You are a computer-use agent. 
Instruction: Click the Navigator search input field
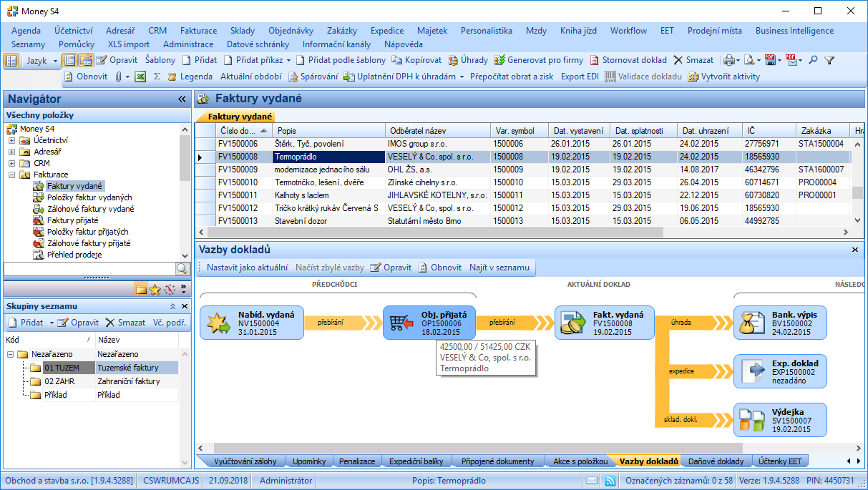coord(89,268)
